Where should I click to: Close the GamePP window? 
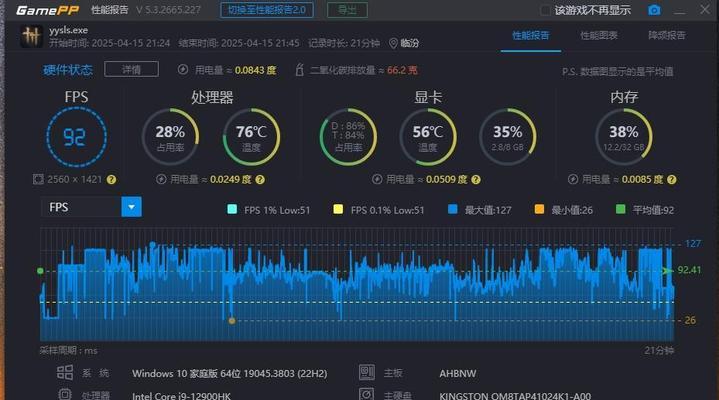[x=705, y=9]
